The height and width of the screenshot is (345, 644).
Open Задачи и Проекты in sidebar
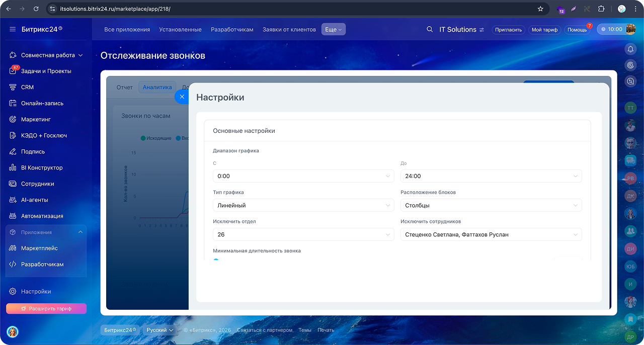(46, 71)
